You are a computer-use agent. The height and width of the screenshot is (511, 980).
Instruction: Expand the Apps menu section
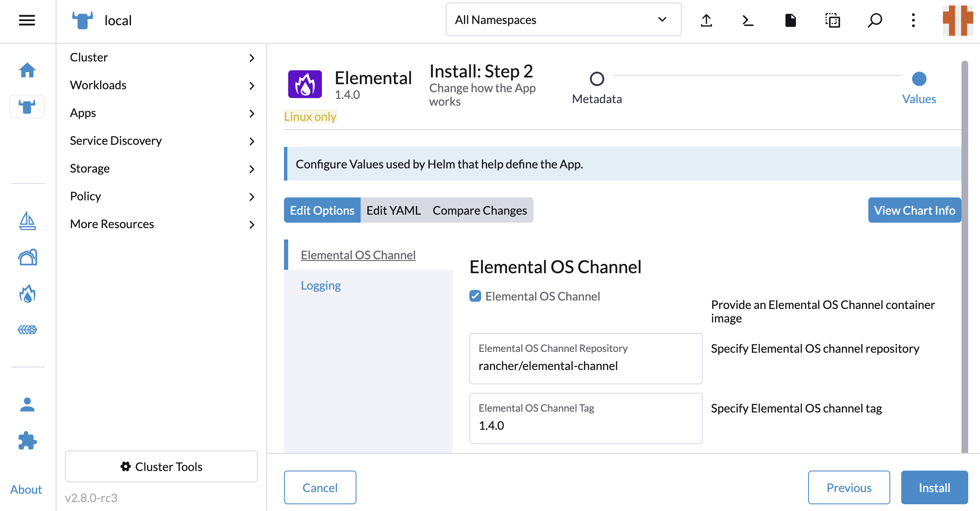[x=162, y=113]
